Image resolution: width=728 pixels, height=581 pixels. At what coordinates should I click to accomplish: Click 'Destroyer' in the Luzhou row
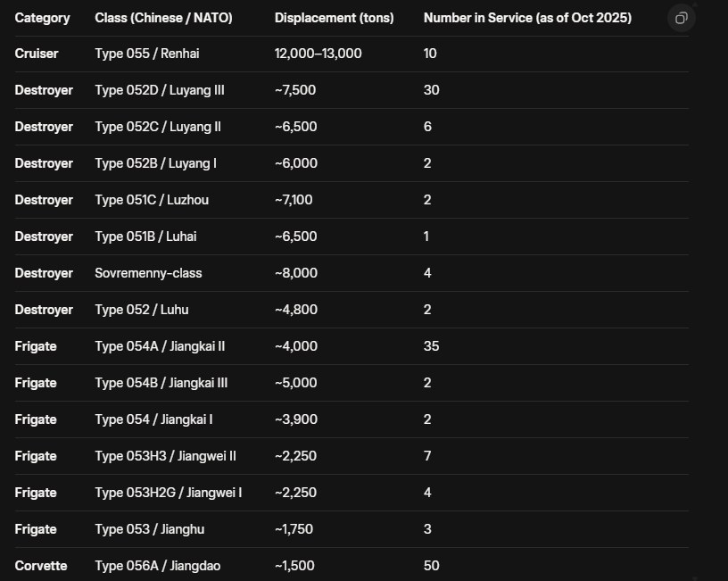coord(44,200)
